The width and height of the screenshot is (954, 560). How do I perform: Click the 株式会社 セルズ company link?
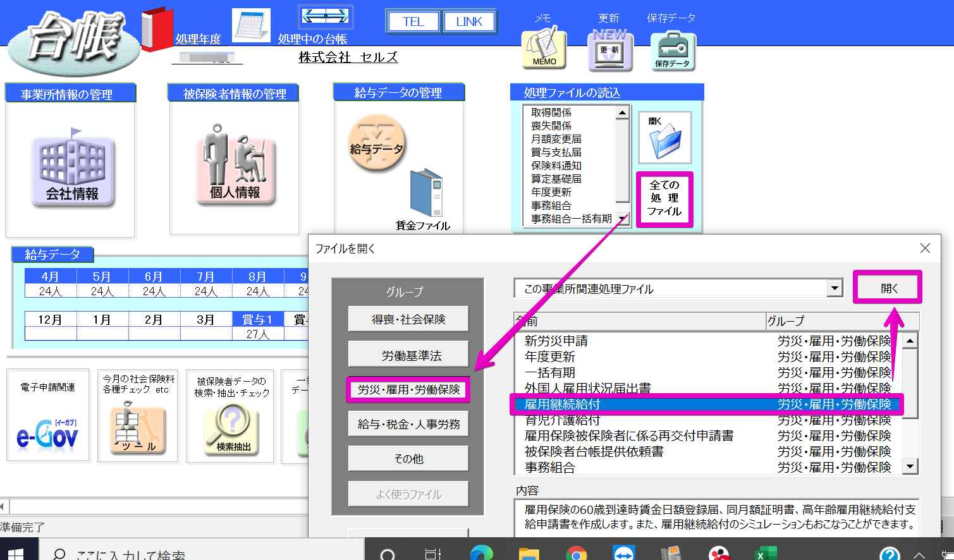[x=348, y=57]
